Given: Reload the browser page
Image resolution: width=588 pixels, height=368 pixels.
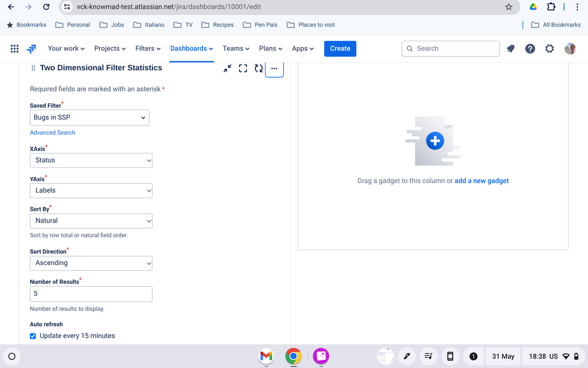Looking at the screenshot, I should point(46,6).
